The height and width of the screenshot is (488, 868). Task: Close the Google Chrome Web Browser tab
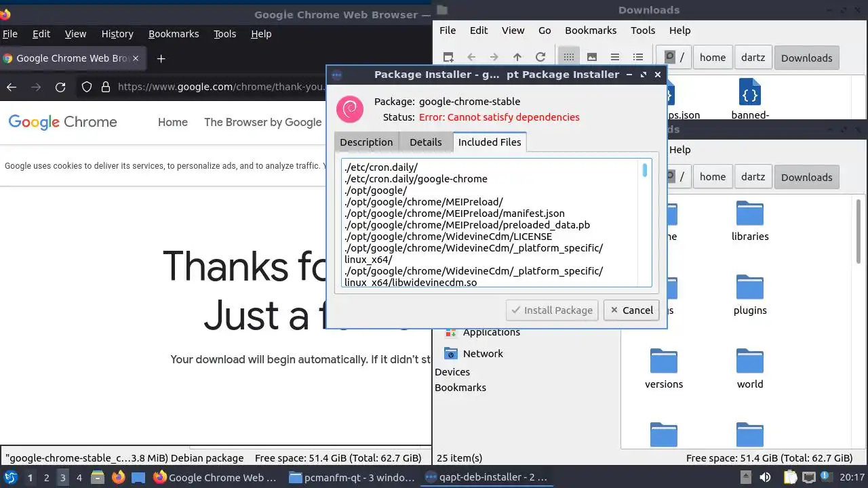[136, 58]
